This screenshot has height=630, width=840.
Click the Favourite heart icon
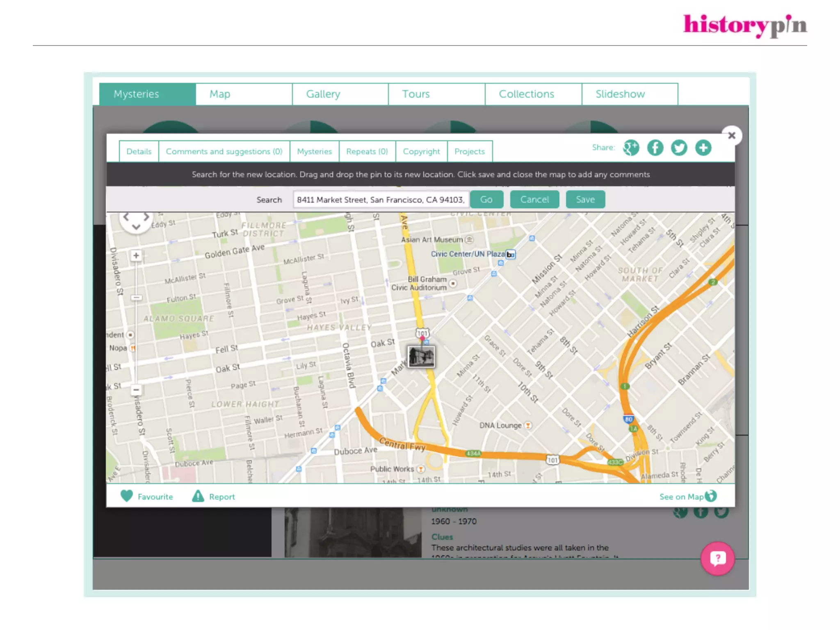pyautogui.click(x=127, y=496)
